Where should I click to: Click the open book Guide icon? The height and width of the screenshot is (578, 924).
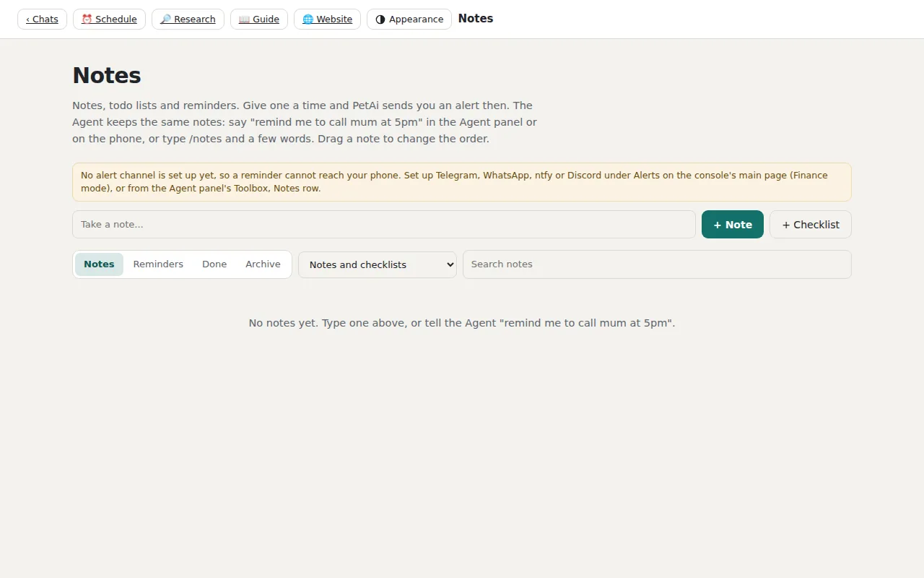coord(244,20)
